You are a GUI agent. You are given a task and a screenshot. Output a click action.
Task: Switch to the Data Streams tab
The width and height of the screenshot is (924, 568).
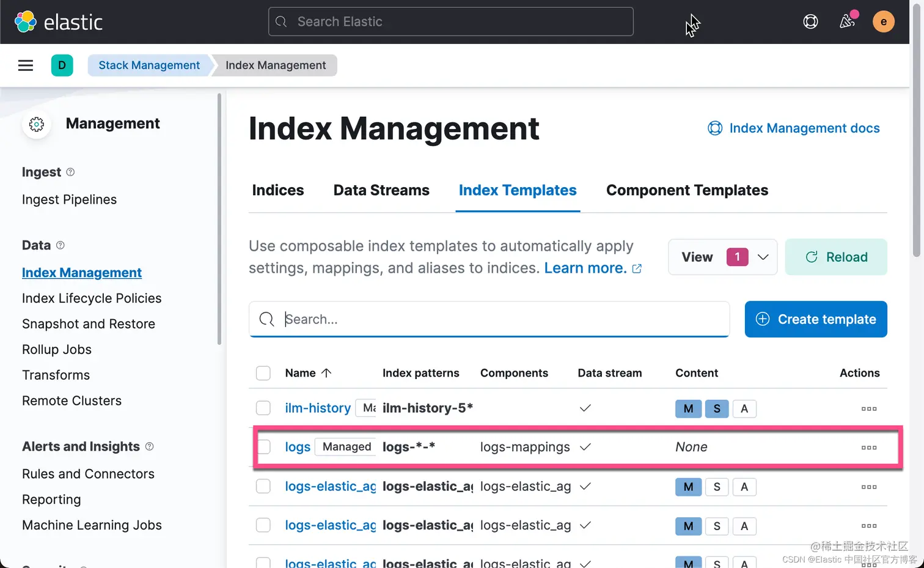coord(381,191)
